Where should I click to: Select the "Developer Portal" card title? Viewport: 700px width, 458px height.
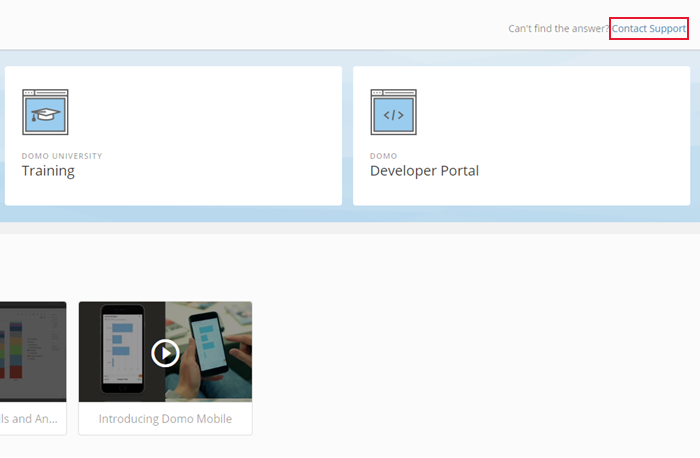(x=424, y=171)
